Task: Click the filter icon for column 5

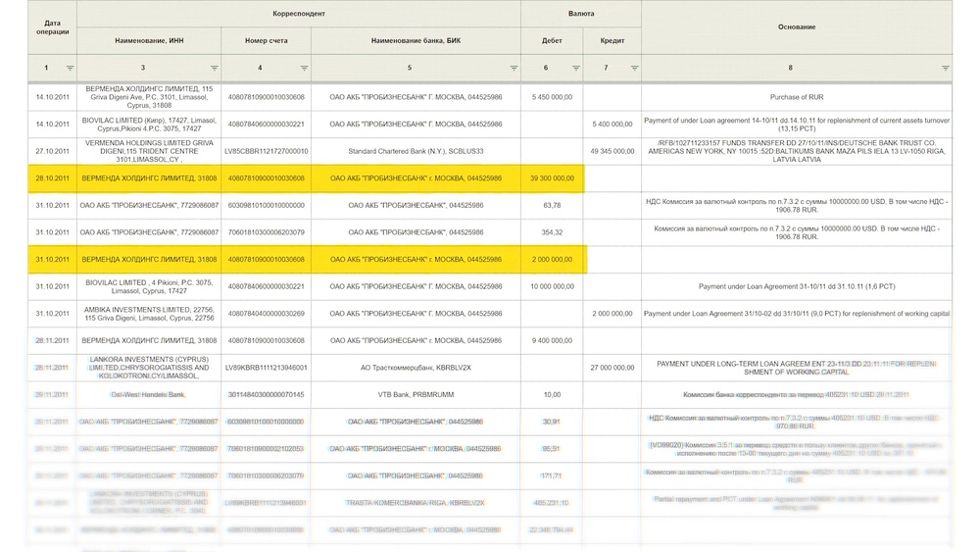Action: pos(514,69)
